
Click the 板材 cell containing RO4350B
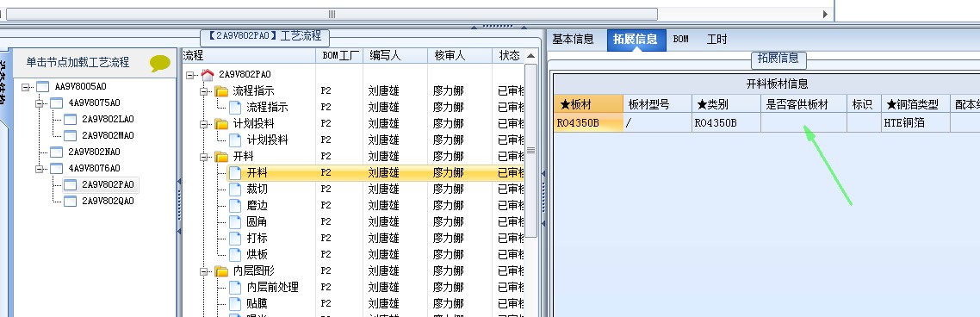click(x=588, y=123)
